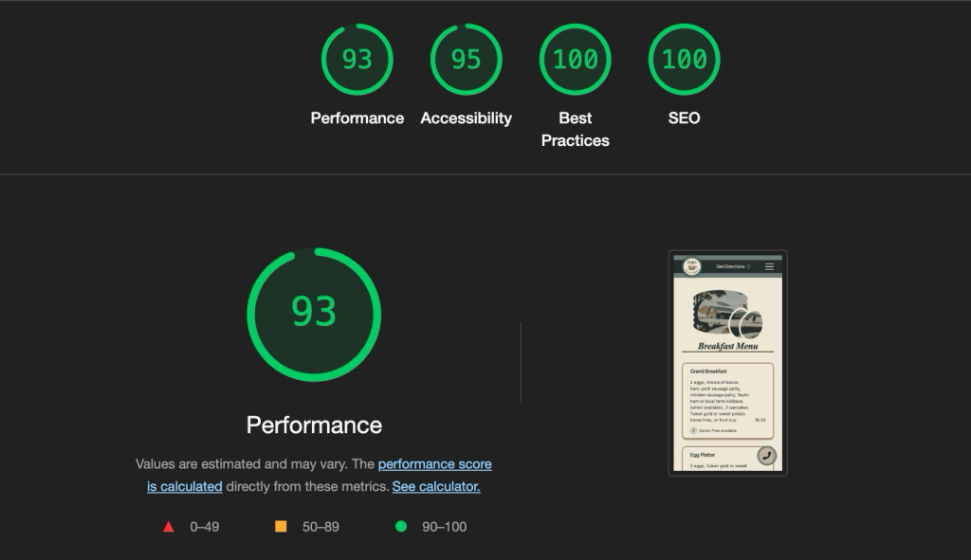Click the hamburger menu icon in page thumbnail

pos(769,266)
